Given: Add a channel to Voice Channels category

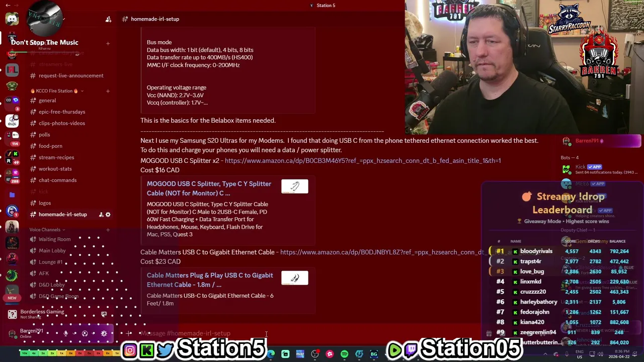Looking at the screenshot, I should click(x=108, y=230).
